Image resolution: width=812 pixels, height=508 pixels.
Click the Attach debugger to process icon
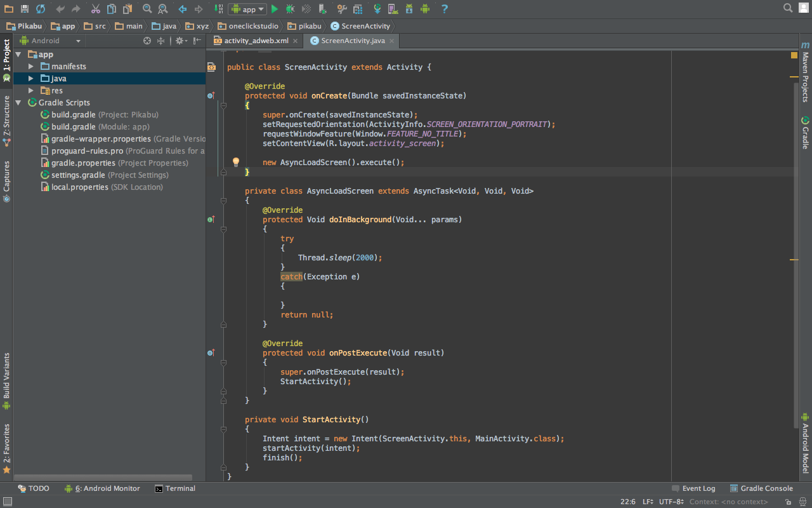click(323, 9)
